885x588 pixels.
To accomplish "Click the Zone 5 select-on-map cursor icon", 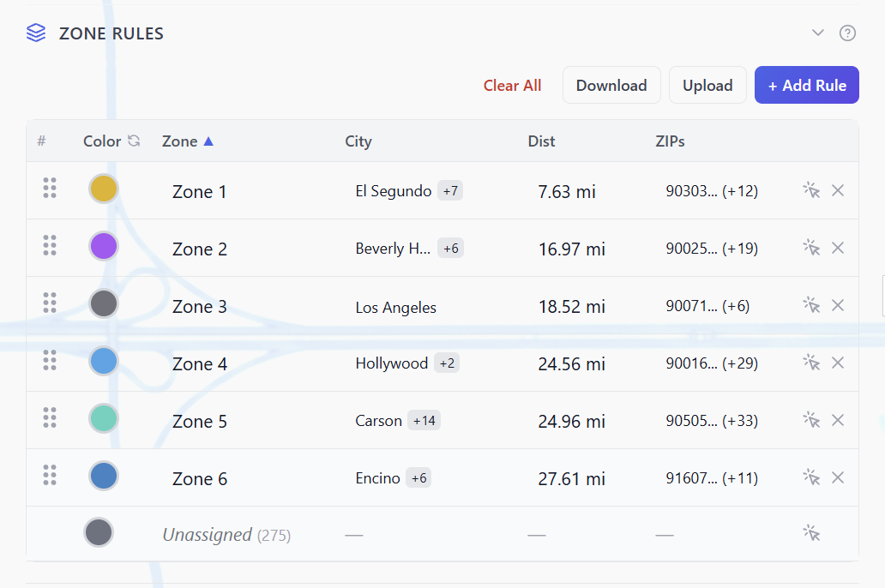I will 811,420.
